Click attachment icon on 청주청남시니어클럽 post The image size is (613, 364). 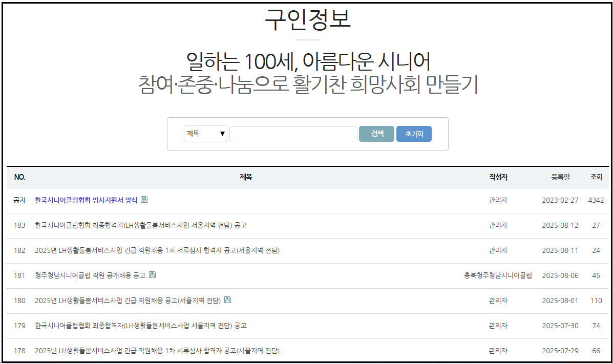coord(153,275)
